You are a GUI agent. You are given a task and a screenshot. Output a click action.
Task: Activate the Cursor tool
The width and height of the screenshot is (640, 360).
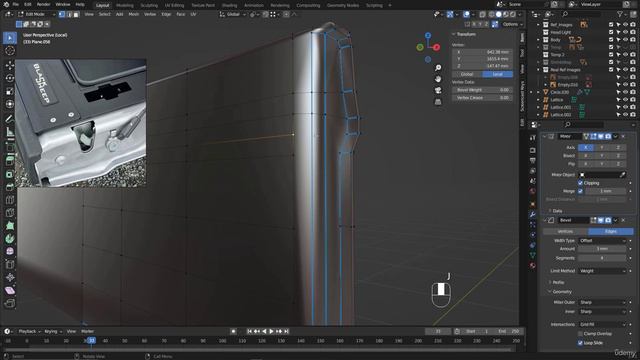(x=10, y=51)
